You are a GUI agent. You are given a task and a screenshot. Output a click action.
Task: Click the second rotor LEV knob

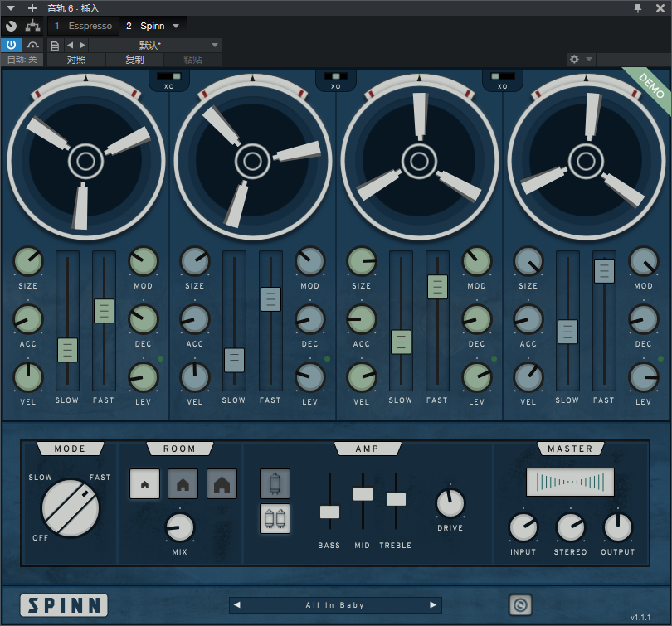pos(309,377)
